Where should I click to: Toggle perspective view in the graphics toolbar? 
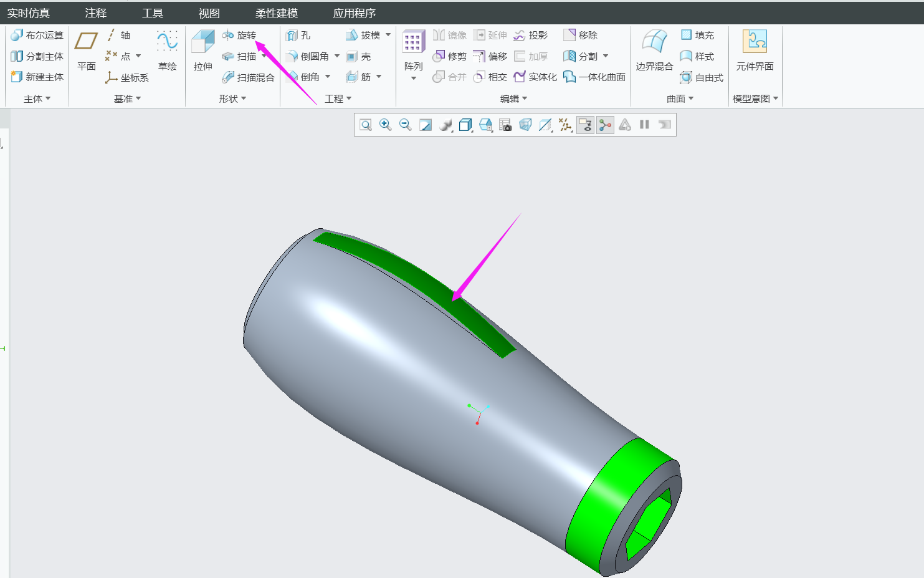tap(525, 125)
